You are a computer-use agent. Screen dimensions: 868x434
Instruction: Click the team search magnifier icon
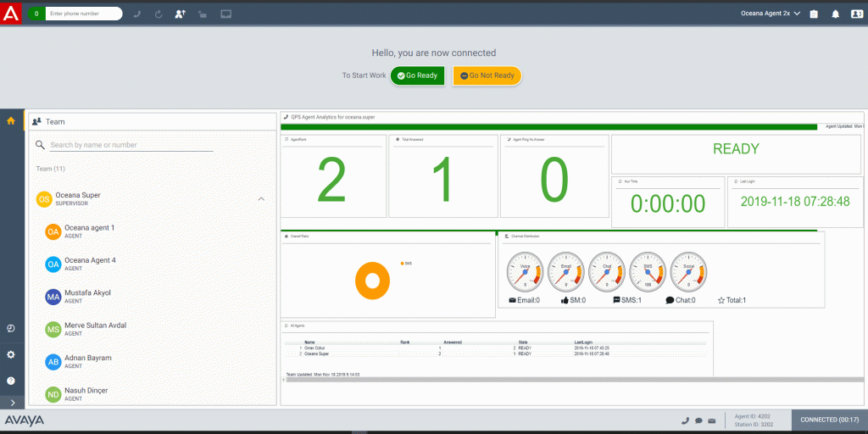(x=40, y=145)
